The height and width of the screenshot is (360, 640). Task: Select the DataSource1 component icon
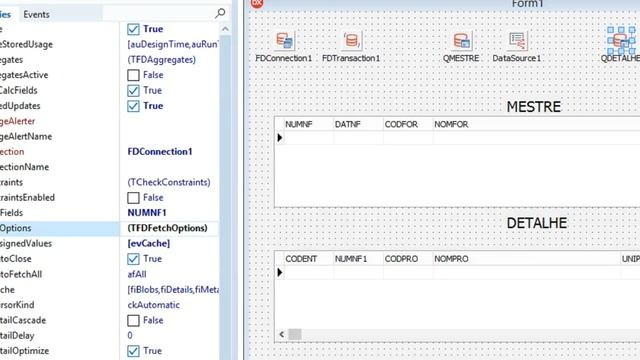point(517,40)
